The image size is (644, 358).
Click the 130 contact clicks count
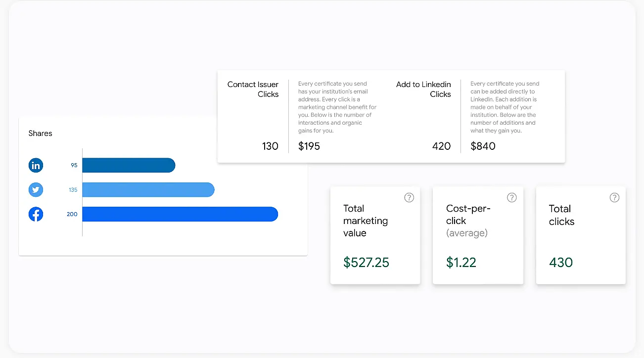click(x=270, y=146)
